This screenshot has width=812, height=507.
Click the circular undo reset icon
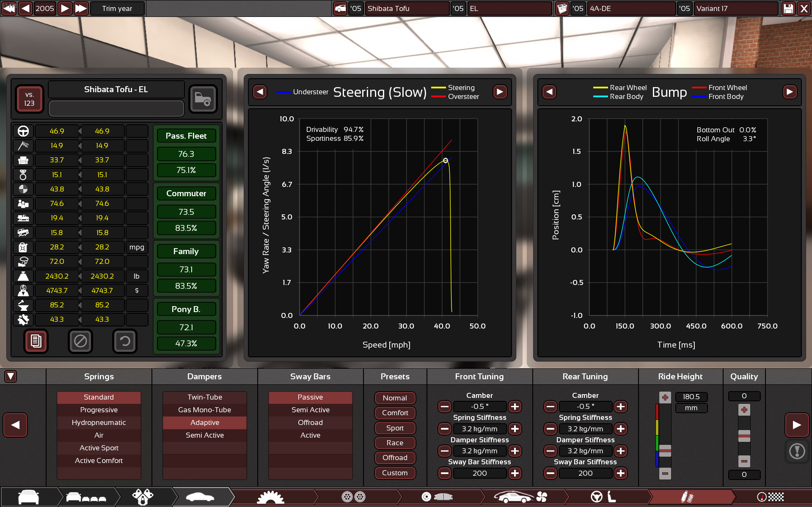coord(124,341)
